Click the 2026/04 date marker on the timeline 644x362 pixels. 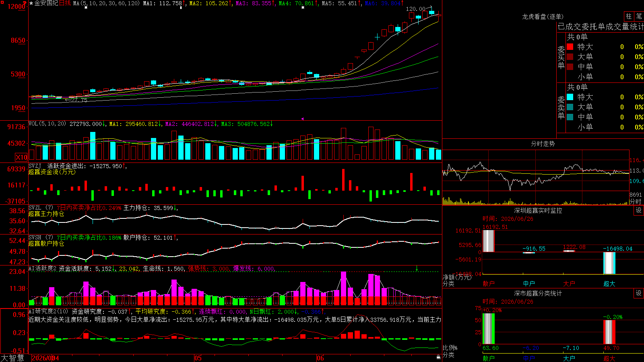[45, 358]
